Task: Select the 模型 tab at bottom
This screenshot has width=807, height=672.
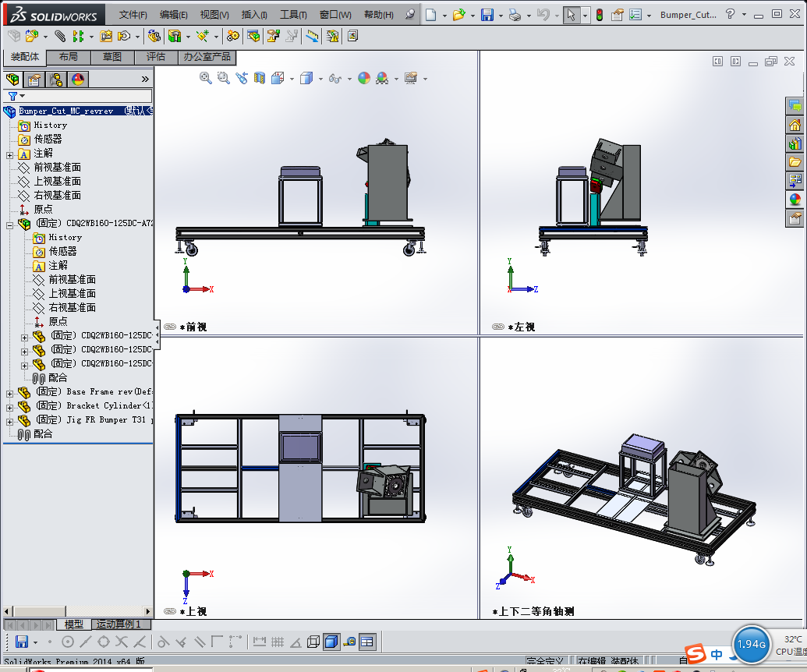Action: (73, 624)
